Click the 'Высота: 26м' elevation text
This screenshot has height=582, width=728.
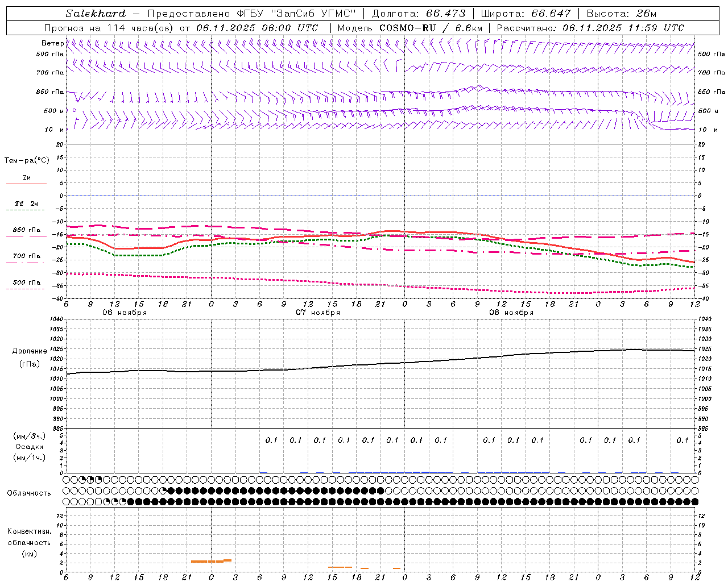pos(622,14)
